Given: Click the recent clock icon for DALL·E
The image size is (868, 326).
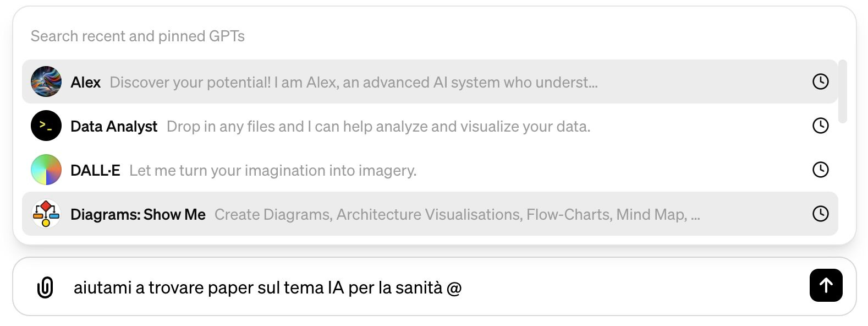Looking at the screenshot, I should [x=820, y=170].
